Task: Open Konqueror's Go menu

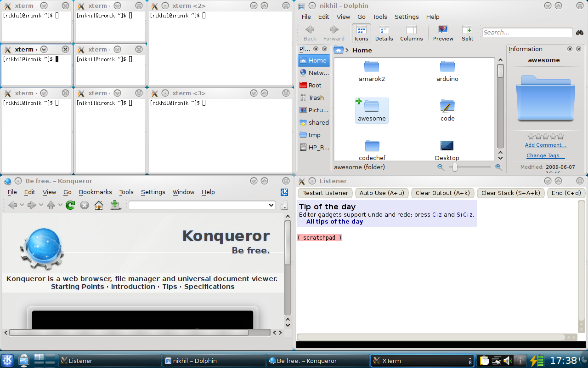Action: point(68,192)
